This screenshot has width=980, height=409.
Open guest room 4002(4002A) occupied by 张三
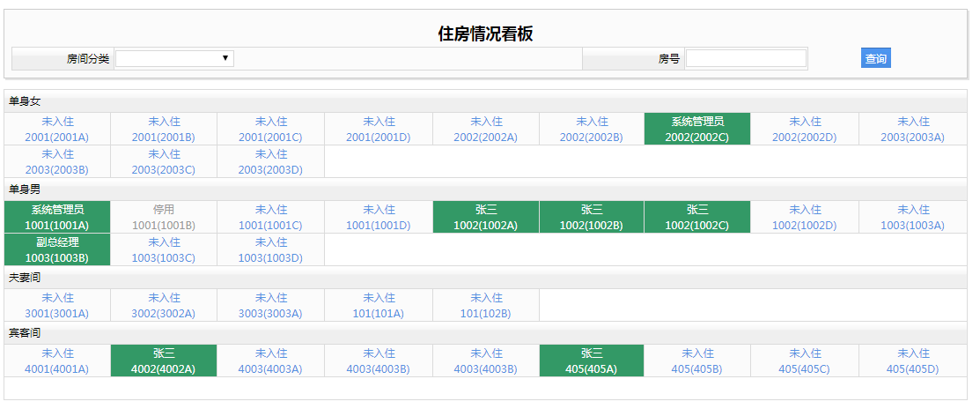click(x=164, y=361)
